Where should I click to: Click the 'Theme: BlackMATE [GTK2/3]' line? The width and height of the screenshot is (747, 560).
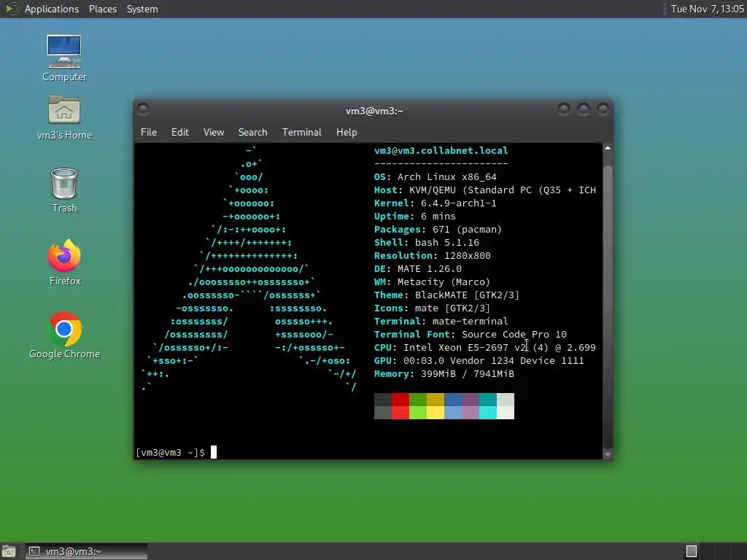[x=447, y=295]
